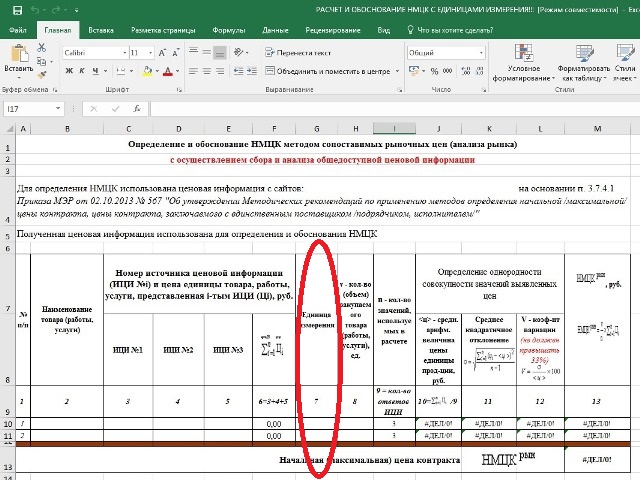Click Объединить и поместить в центре button
Viewport: 640px width, 480px height.
coord(328,71)
